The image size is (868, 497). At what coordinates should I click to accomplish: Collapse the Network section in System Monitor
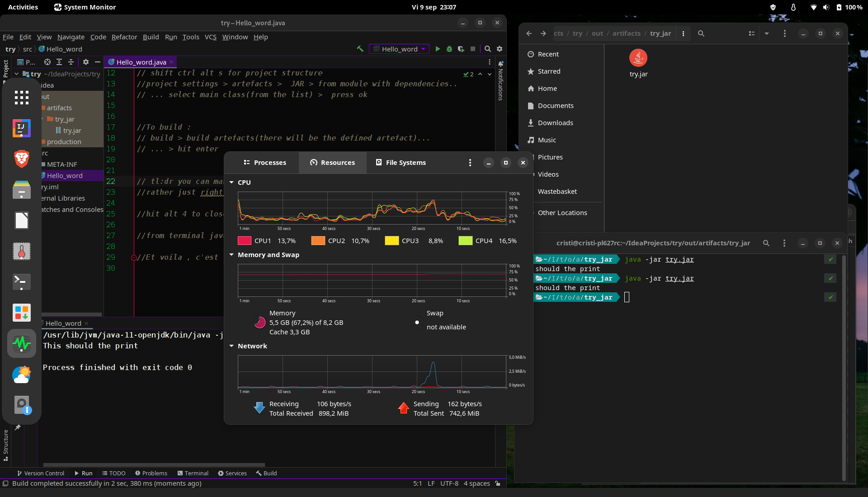pos(231,346)
